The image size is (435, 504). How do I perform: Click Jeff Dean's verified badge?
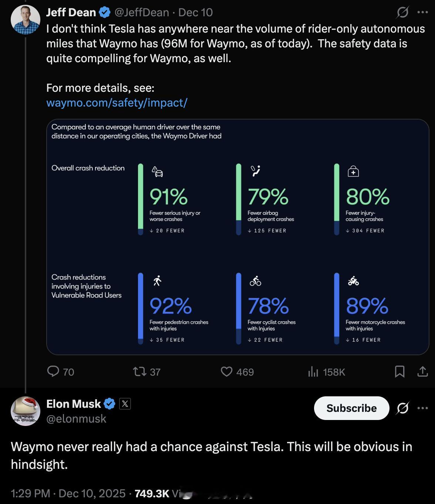(105, 13)
